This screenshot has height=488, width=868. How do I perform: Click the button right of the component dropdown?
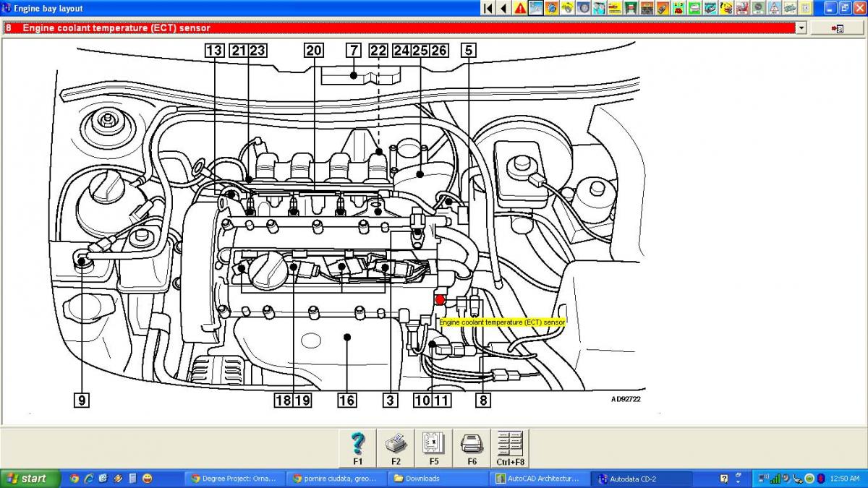838,28
